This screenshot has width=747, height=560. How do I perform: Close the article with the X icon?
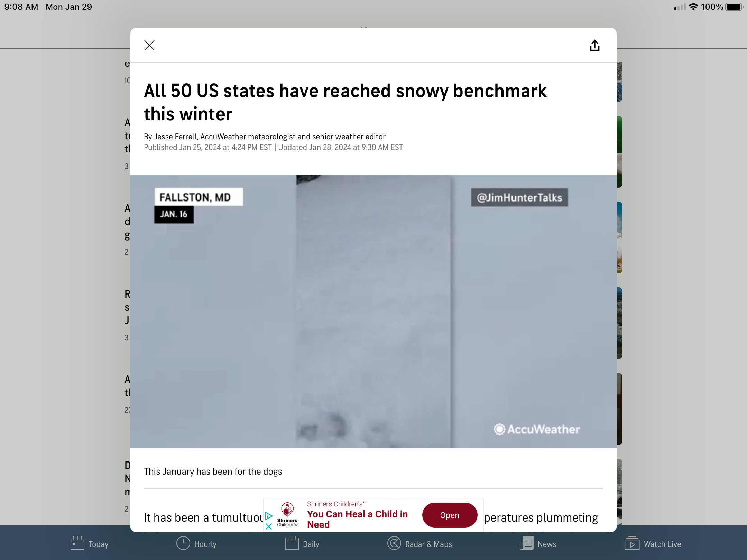pyautogui.click(x=149, y=45)
